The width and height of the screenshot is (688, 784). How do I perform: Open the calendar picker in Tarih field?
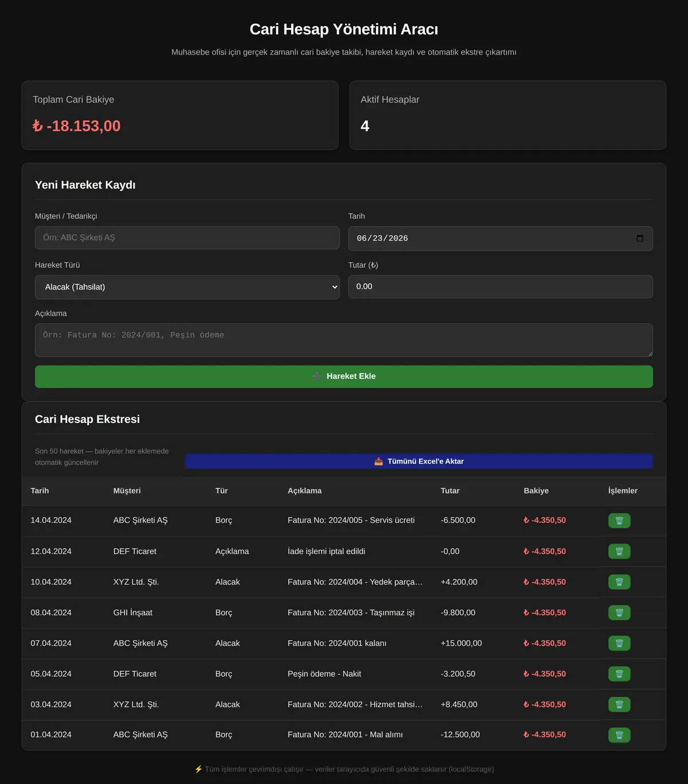(x=640, y=238)
